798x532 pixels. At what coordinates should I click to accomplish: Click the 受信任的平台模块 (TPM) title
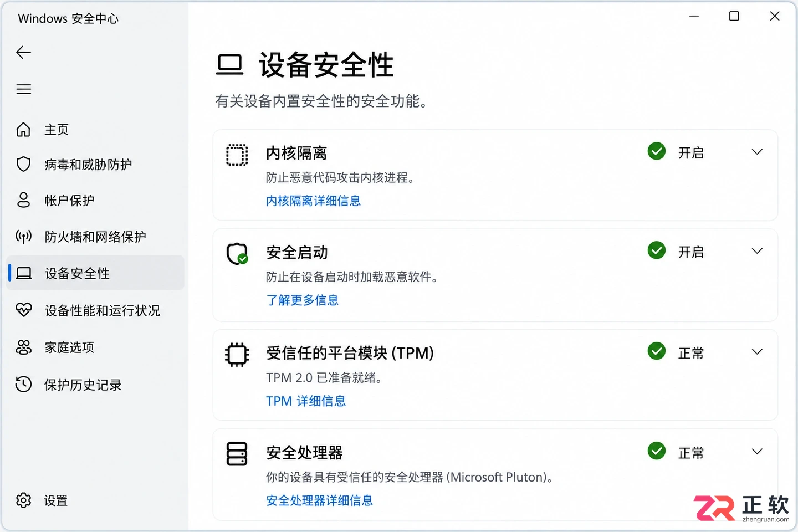[x=350, y=353]
